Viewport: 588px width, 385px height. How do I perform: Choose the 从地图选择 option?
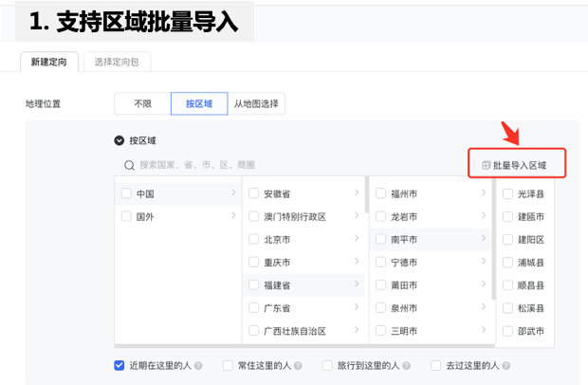click(x=256, y=104)
